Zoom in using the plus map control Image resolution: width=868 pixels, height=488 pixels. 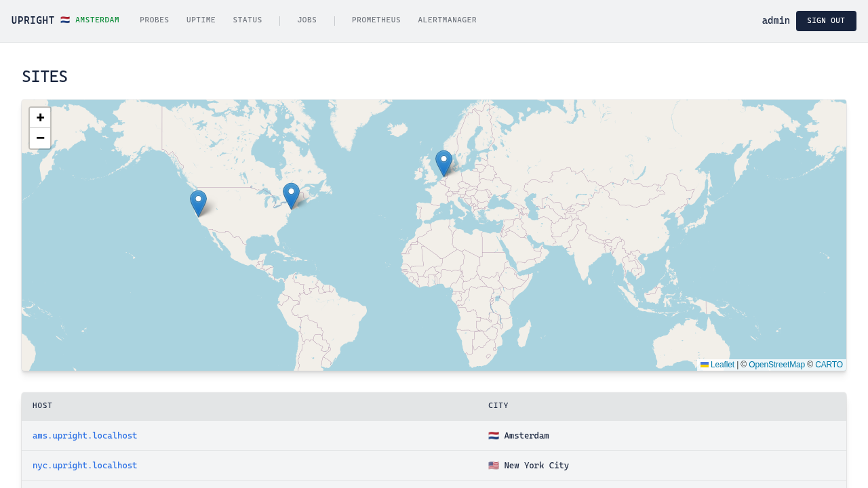[x=40, y=118]
